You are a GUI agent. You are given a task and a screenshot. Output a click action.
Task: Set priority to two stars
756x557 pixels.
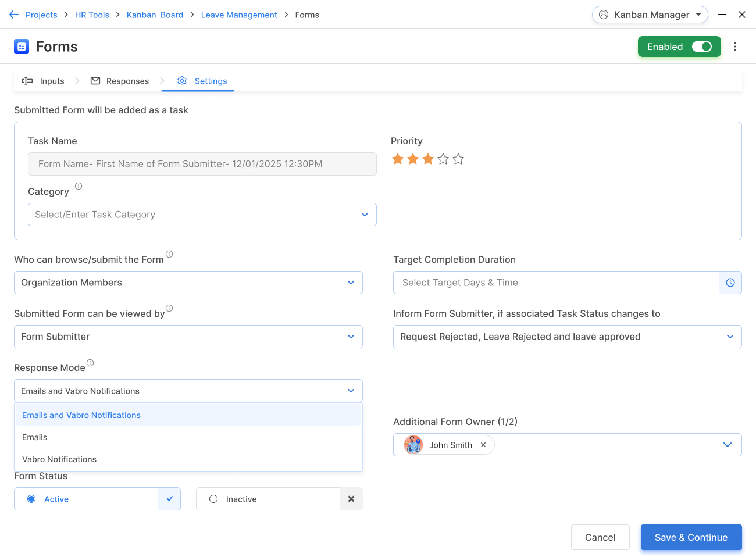(413, 159)
